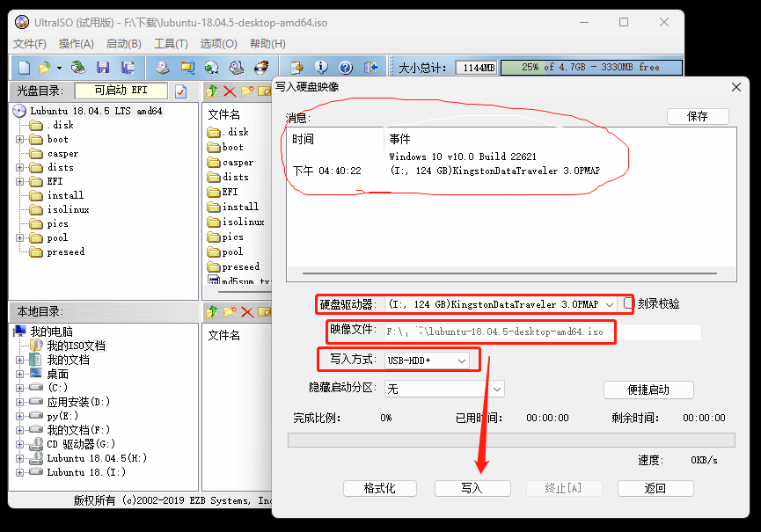Expand Lubuntu 18.04.5(H:) drive node
This screenshot has height=532, width=761.
click(20, 458)
